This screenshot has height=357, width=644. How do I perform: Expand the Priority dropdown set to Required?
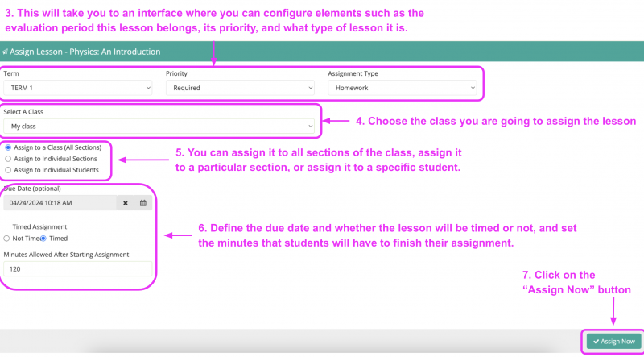click(240, 88)
